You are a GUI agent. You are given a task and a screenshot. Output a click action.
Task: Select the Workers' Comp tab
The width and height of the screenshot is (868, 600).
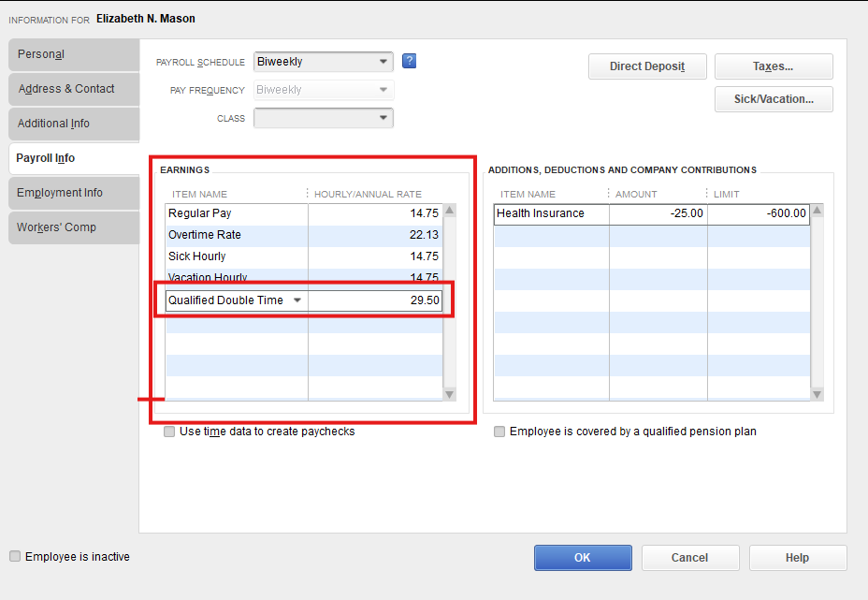pyautogui.click(x=73, y=227)
